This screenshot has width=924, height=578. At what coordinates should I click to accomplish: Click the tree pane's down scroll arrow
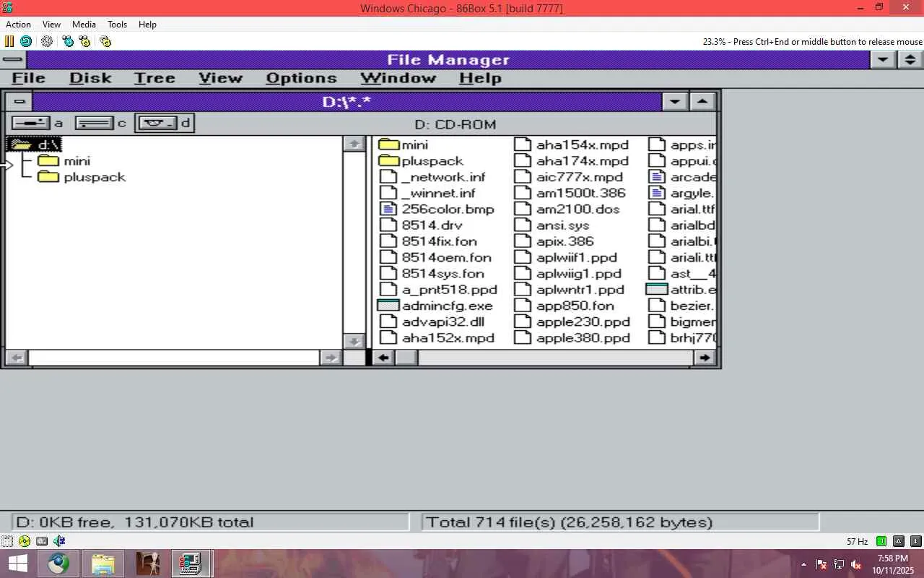point(354,341)
